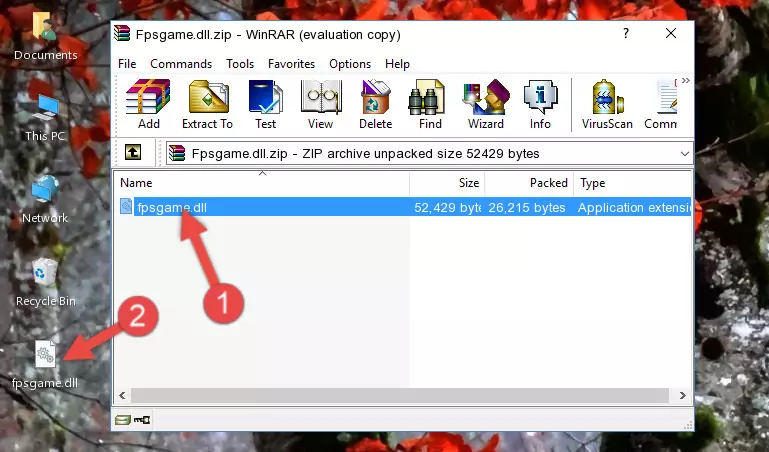Sort by the Name column header
Image resolution: width=769 pixels, height=452 pixels.
[262, 183]
